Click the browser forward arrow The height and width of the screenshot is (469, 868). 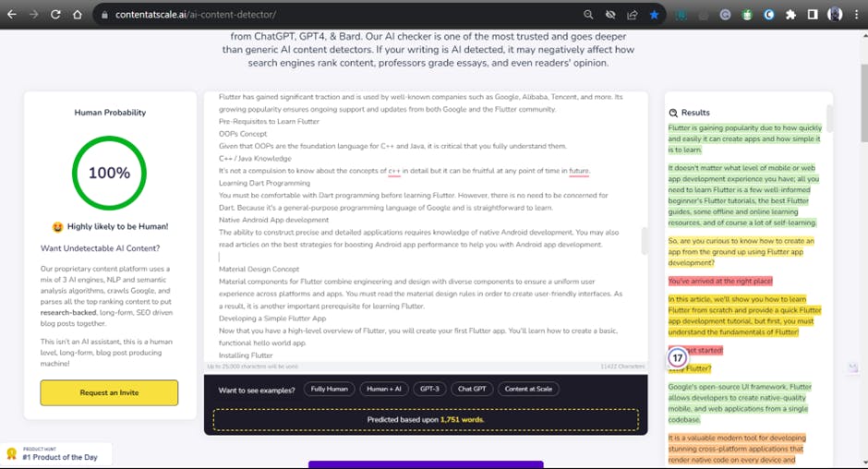[34, 15]
